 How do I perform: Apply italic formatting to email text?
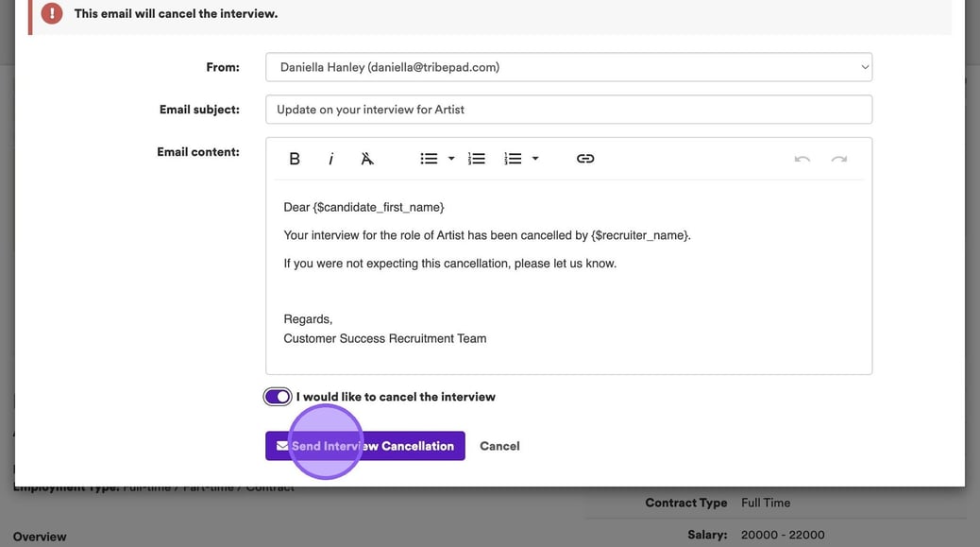pyautogui.click(x=330, y=159)
